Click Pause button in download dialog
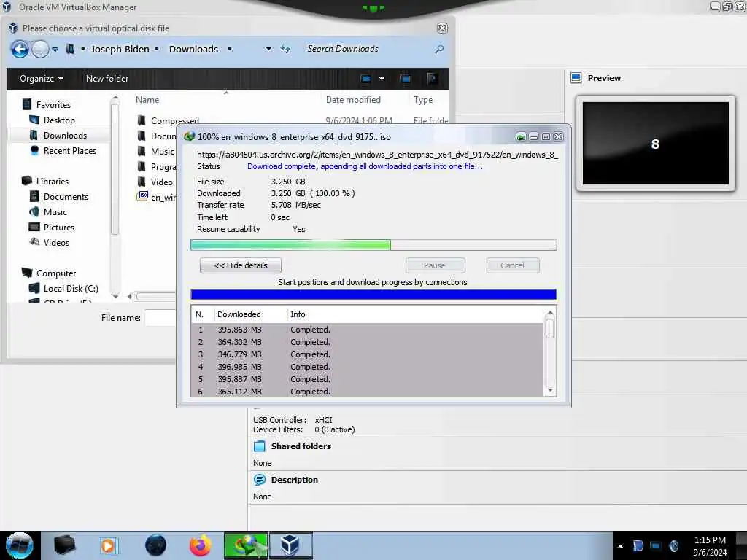The width and height of the screenshot is (747, 560). click(435, 265)
